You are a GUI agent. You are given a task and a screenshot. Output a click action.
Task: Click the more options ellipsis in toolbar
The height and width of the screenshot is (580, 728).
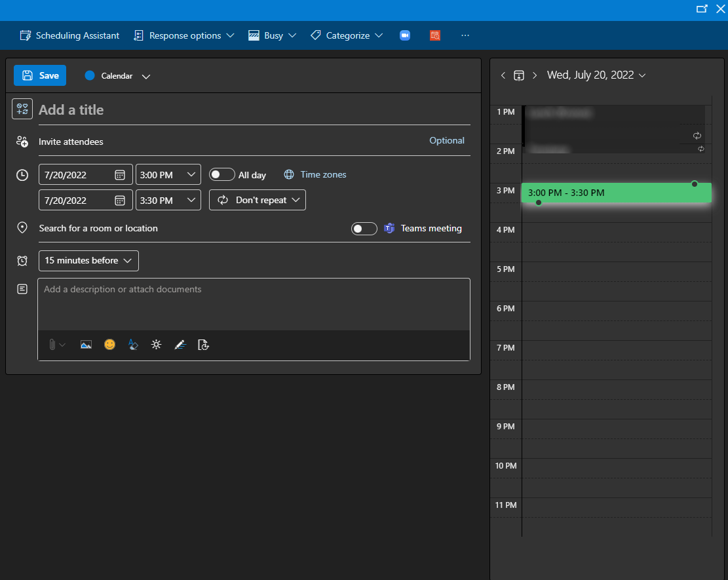[x=465, y=35]
